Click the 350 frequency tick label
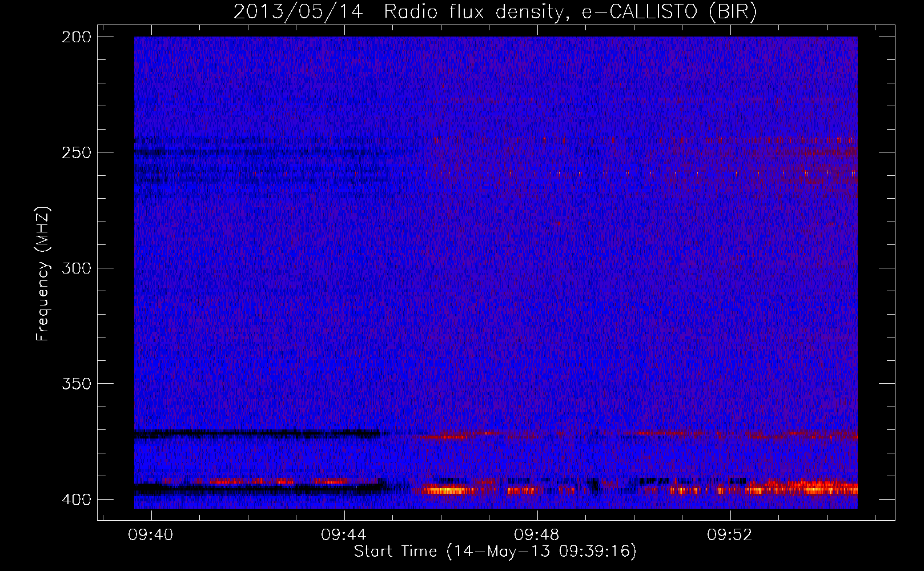This screenshot has height=571, width=924. point(77,384)
